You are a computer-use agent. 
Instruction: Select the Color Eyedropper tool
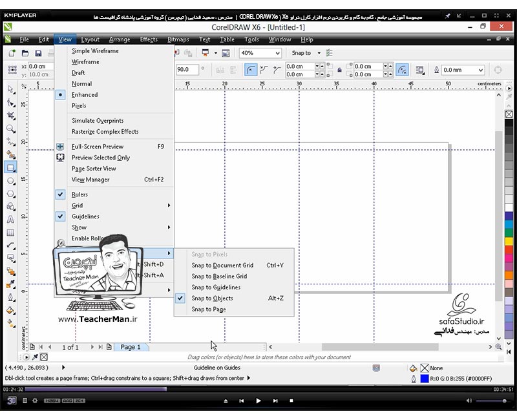11,284
